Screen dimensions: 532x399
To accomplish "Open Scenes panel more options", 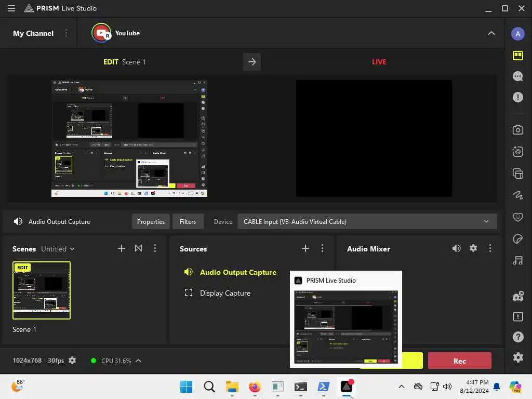I will pyautogui.click(x=155, y=248).
